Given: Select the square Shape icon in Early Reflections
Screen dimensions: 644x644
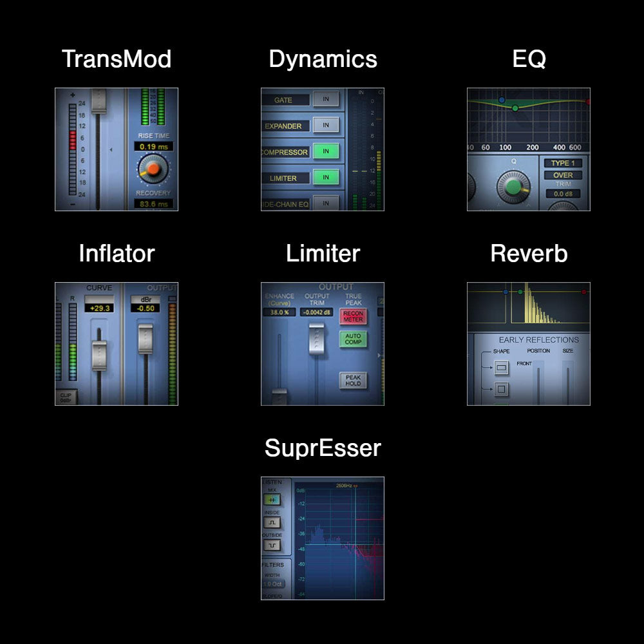Looking at the screenshot, I should [502, 390].
